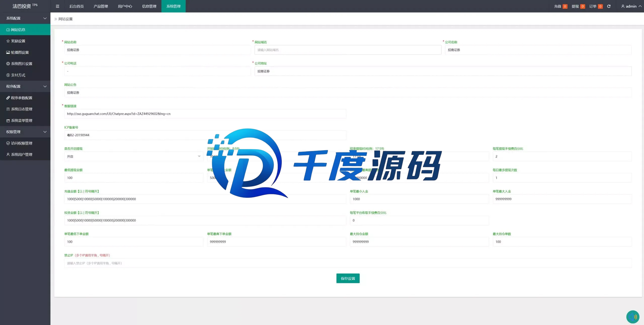Image resolution: width=644 pixels, height=325 pixels.
Task: Open 系统日志管理 in the sidebar
Action: pyautogui.click(x=25, y=109)
